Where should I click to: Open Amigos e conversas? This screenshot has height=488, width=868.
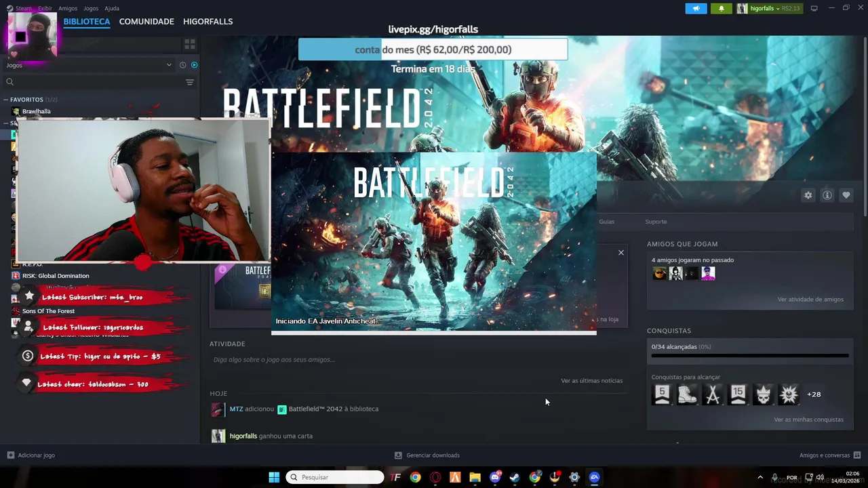(830, 455)
